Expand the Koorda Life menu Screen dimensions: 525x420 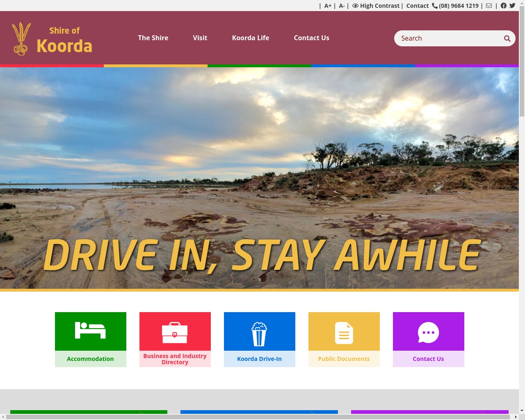pos(251,38)
